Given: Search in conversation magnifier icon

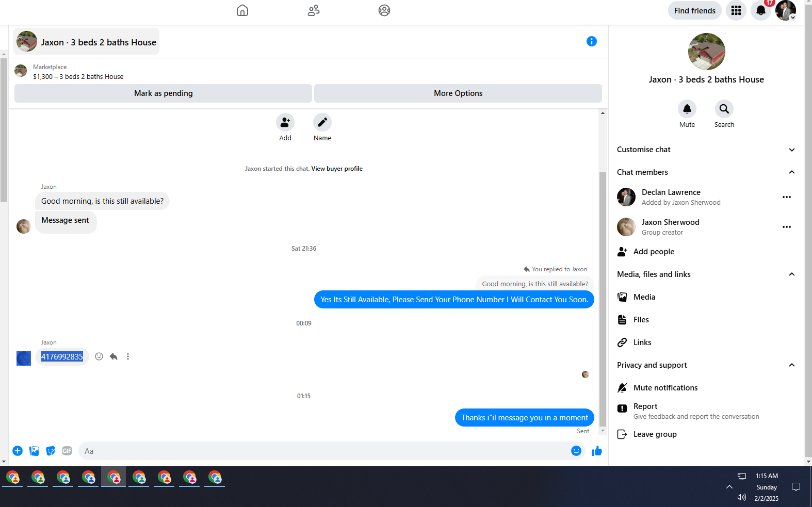Looking at the screenshot, I should point(724,109).
